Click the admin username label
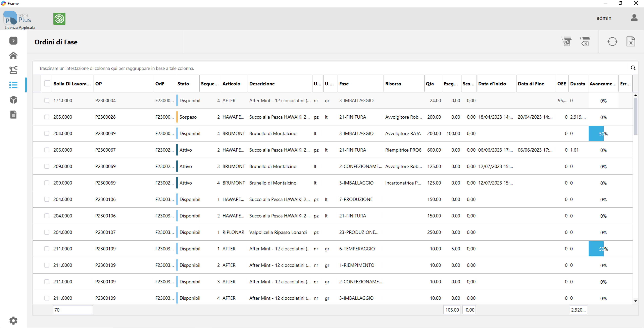The width and height of the screenshot is (644, 328). coord(604,18)
